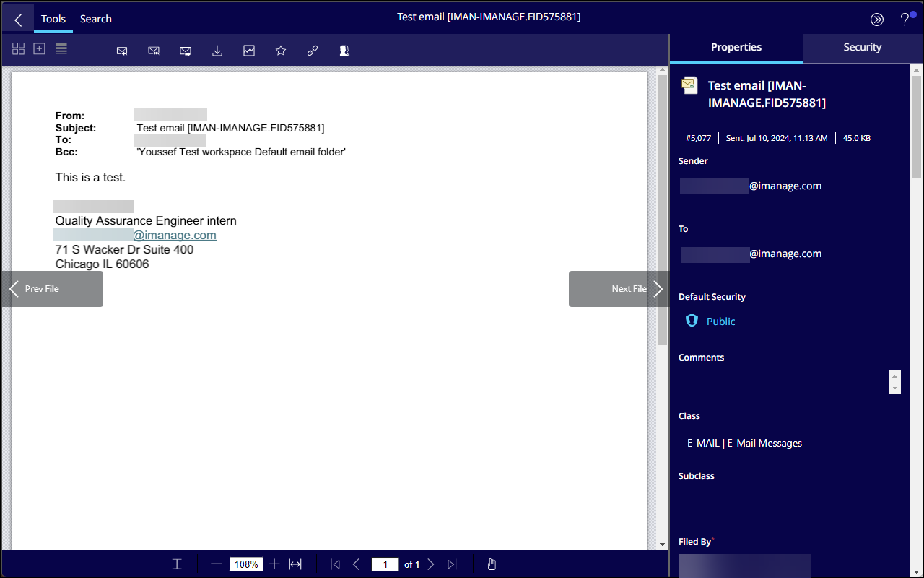Screen dimensions: 924x578
Task: Click the title in the Properties panel header
Action: [x=767, y=94]
